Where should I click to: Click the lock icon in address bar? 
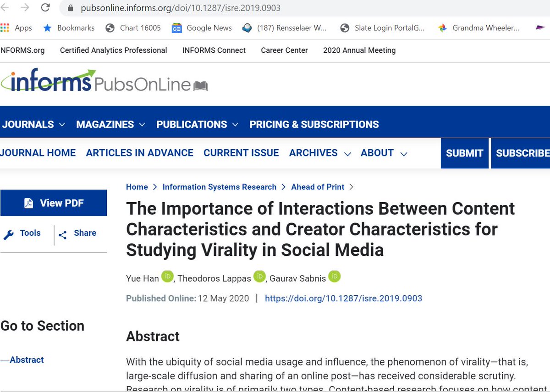click(70, 8)
